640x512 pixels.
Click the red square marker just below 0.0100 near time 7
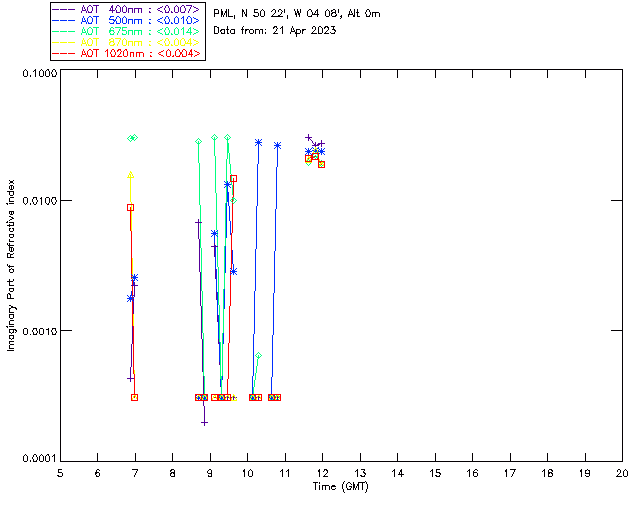pos(130,208)
